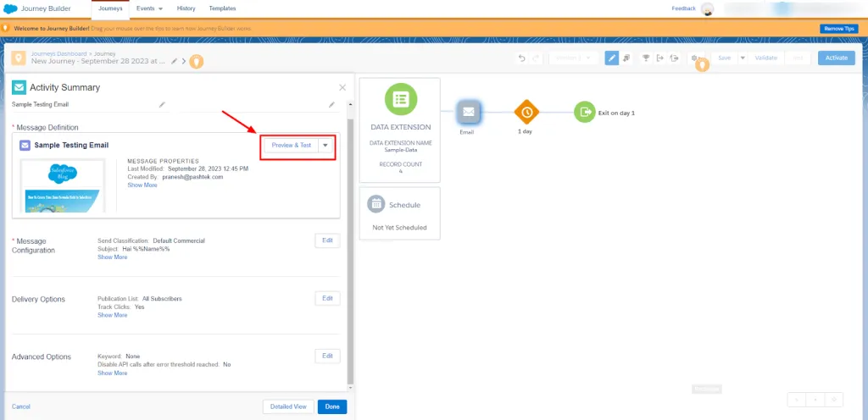Click the Activity Summary email icon
This screenshot has height=420, width=868.
point(19,87)
